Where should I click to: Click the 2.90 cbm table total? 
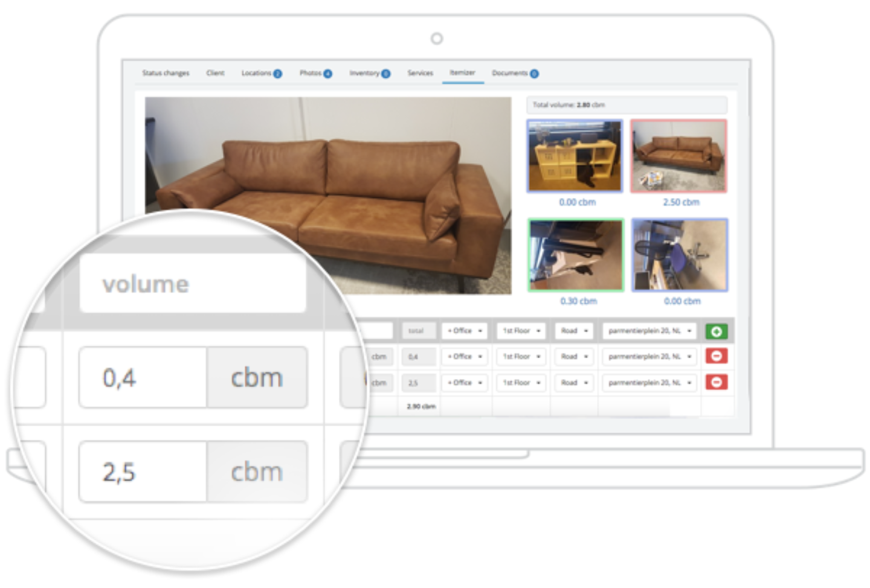coord(421,406)
